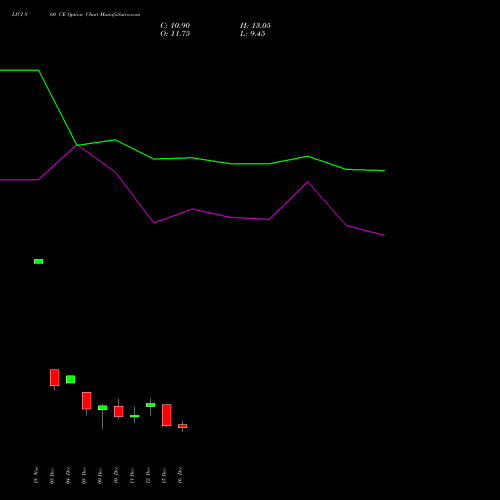Click the 10 Dec date axis label
The image size is (500, 500).
(116, 476)
